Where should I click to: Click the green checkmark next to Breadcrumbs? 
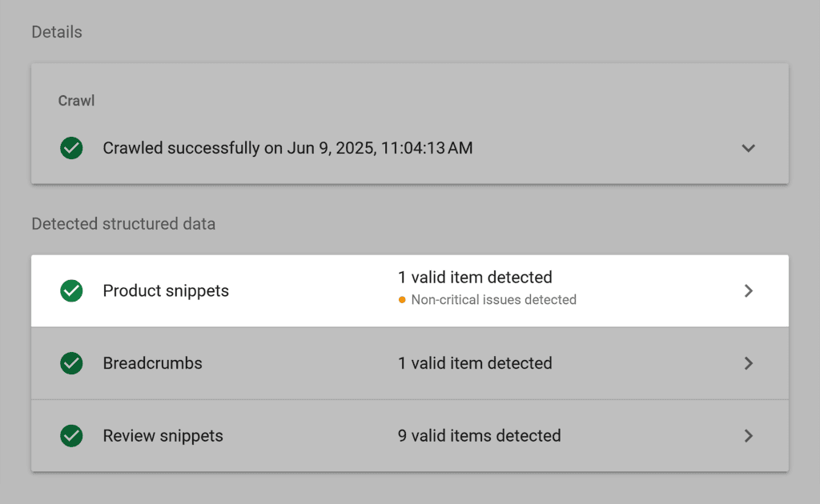(72, 363)
